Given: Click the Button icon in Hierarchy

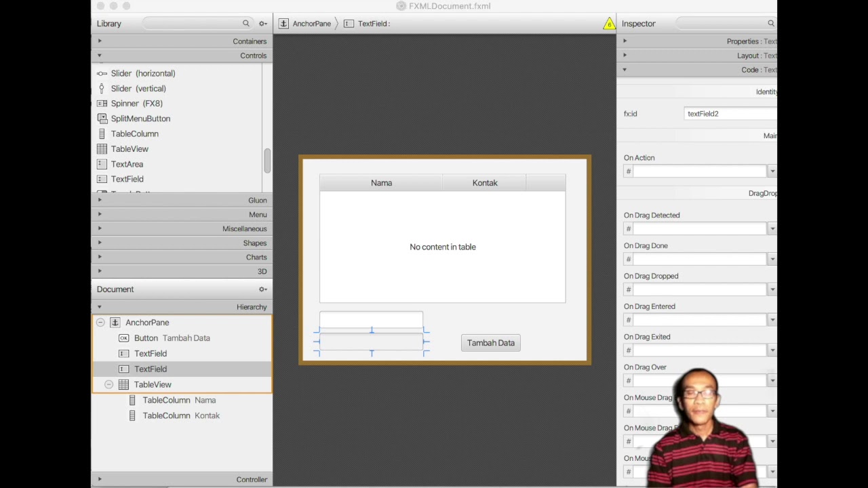Looking at the screenshot, I should [x=123, y=338].
